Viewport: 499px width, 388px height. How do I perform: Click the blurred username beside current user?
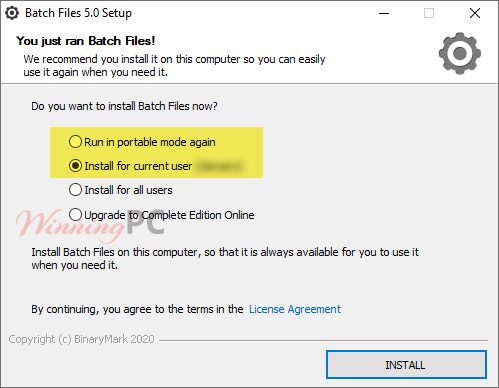pyautogui.click(x=219, y=166)
